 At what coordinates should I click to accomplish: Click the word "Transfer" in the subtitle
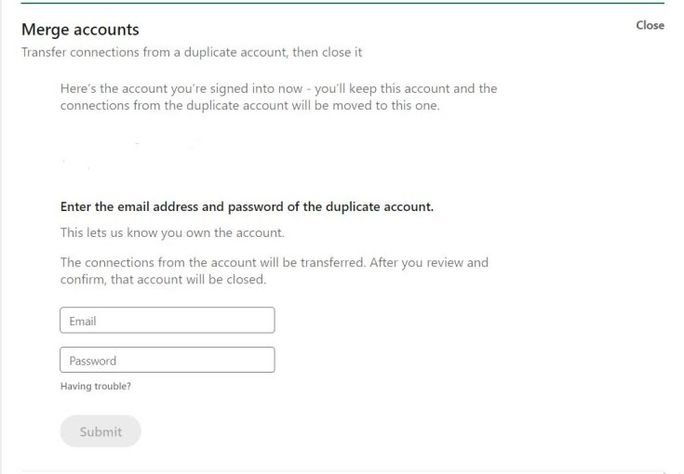pyautogui.click(x=46, y=52)
